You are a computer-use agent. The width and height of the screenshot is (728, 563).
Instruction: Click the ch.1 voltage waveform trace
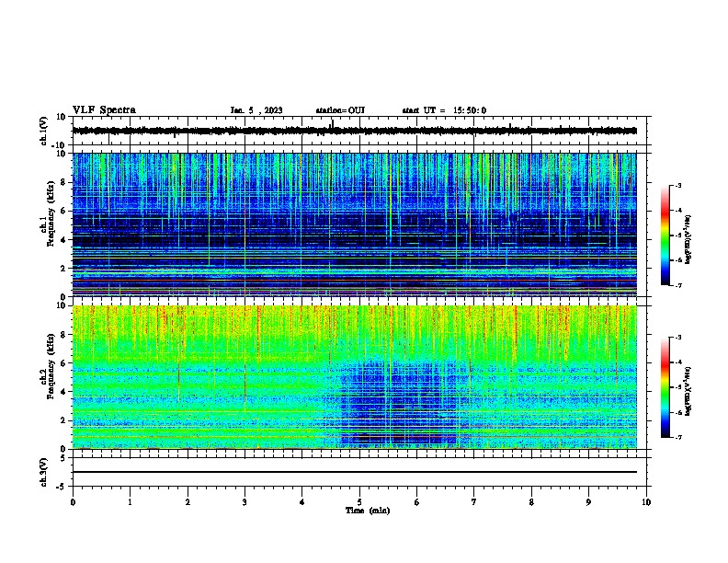coord(354,131)
